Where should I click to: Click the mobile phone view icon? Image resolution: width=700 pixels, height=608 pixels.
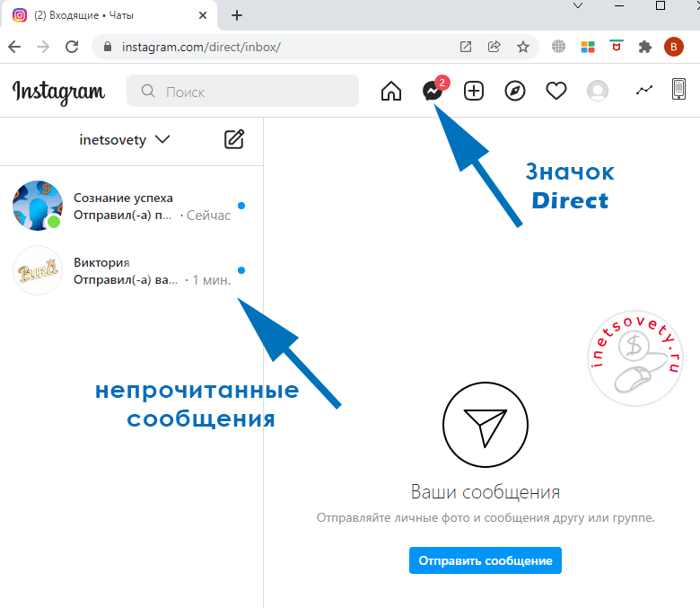678,89
